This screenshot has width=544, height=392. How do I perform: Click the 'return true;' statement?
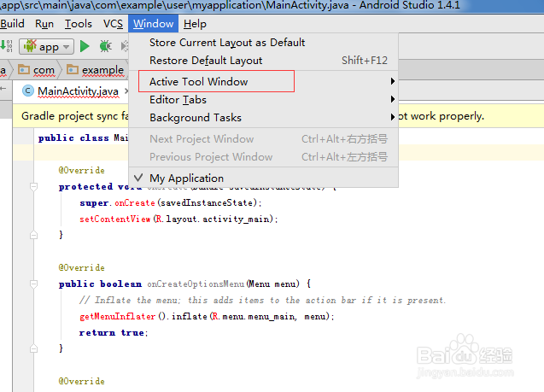114,333
